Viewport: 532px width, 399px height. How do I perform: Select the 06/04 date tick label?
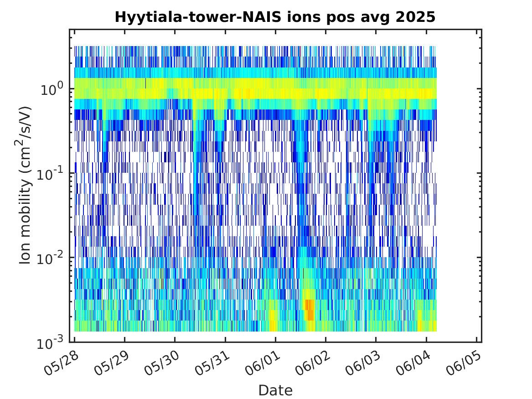pos(413,363)
